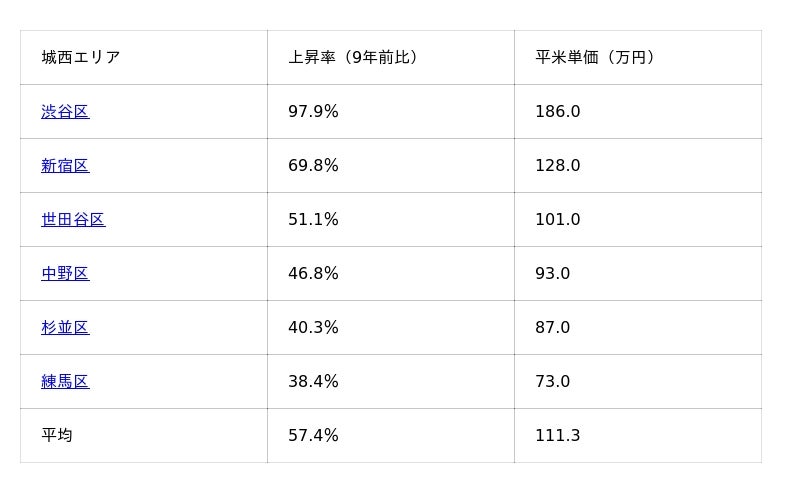Select the 69.8% cell

[313, 166]
